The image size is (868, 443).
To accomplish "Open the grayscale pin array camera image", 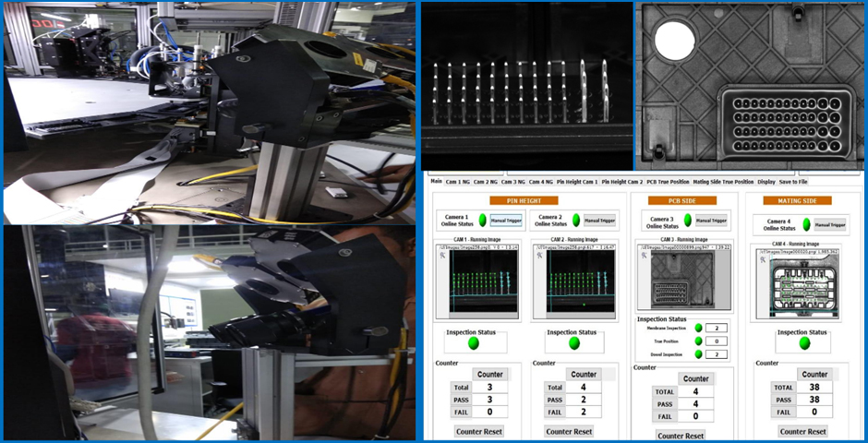I will coord(527,86).
